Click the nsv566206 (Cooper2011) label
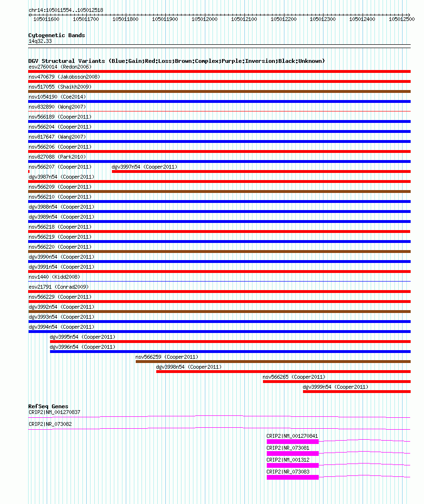Screen dimensions: 424x504 (x=60, y=147)
